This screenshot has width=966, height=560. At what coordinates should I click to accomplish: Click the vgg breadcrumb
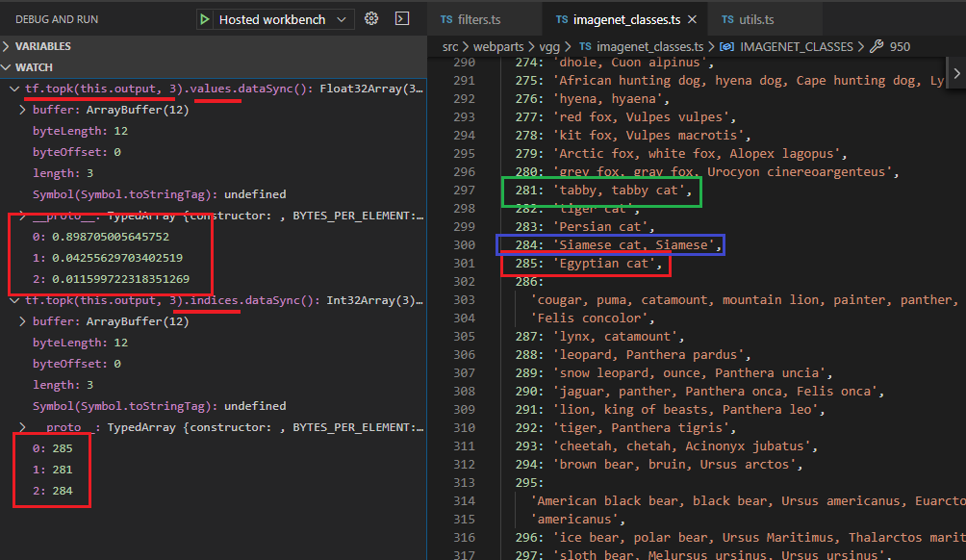click(549, 47)
